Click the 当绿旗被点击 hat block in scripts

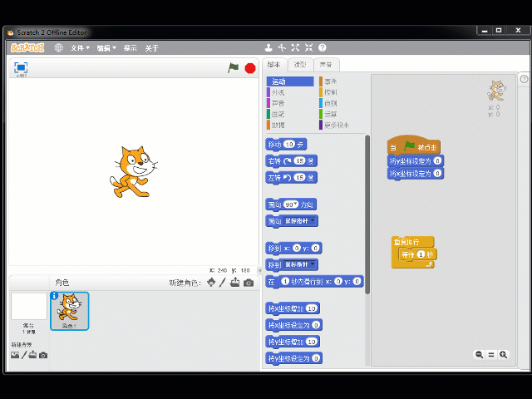[414, 145]
